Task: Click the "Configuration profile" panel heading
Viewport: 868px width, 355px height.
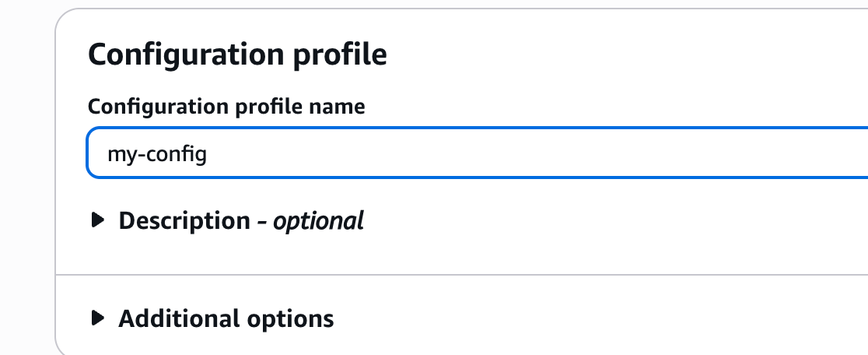Action: click(x=237, y=56)
